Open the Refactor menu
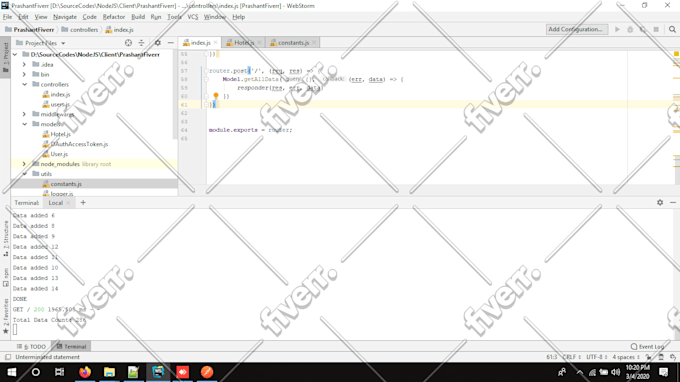 tap(114, 17)
